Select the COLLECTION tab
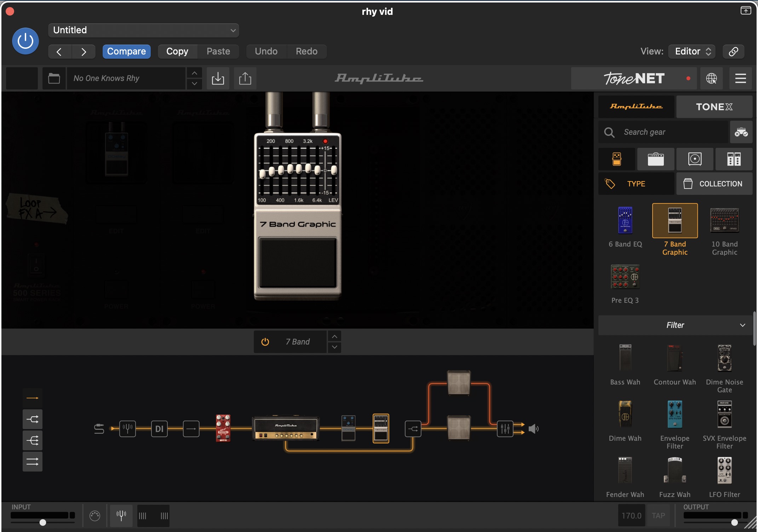Screen dimensions: 758x532 point(714,184)
